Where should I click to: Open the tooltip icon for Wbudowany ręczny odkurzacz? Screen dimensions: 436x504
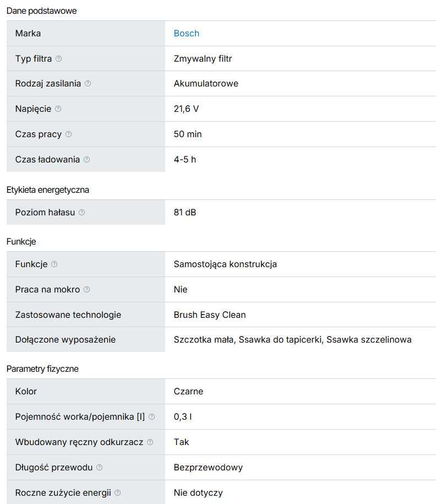[x=150, y=442]
